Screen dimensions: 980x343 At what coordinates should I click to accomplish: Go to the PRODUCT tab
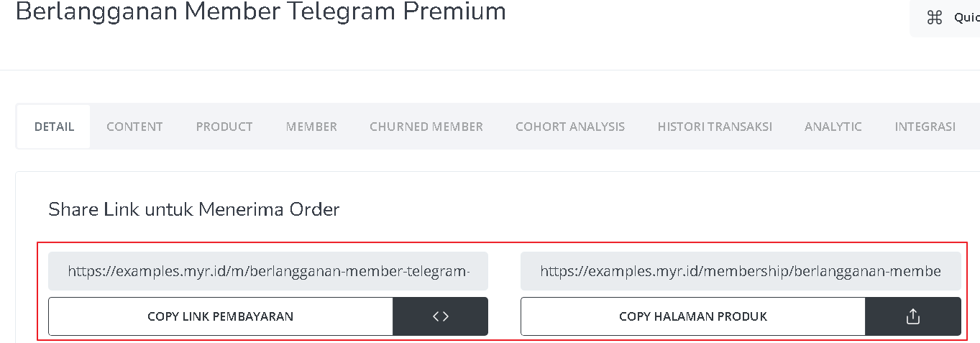[224, 127]
